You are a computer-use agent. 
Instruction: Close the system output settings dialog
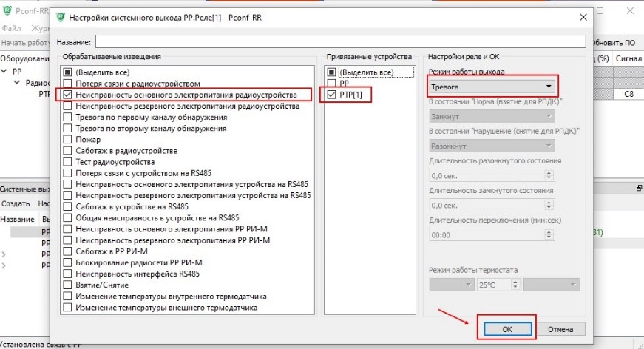coord(583,16)
